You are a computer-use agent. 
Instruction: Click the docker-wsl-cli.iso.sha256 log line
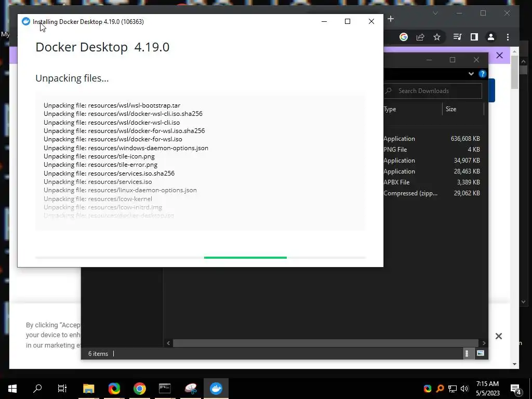(x=123, y=114)
